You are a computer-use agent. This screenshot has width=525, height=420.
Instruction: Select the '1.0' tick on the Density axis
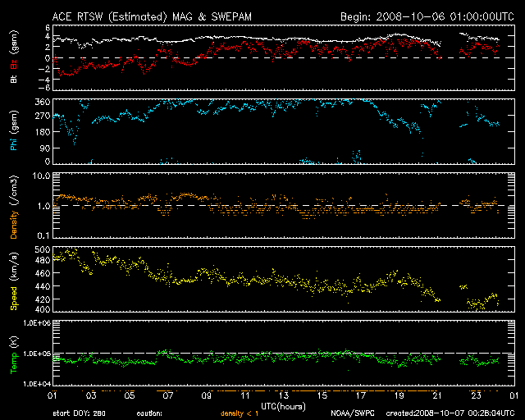(43, 206)
